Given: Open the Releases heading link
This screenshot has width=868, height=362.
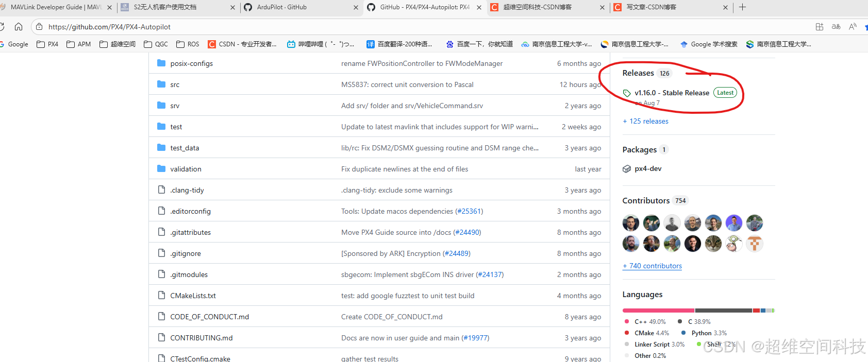Looking at the screenshot, I should tap(638, 73).
